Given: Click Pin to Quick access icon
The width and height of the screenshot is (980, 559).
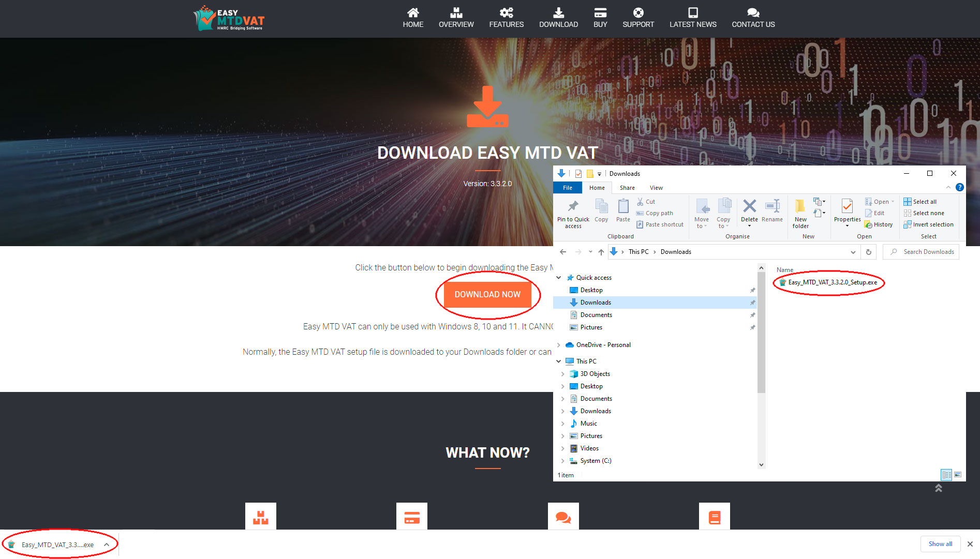Looking at the screenshot, I should coord(573,214).
